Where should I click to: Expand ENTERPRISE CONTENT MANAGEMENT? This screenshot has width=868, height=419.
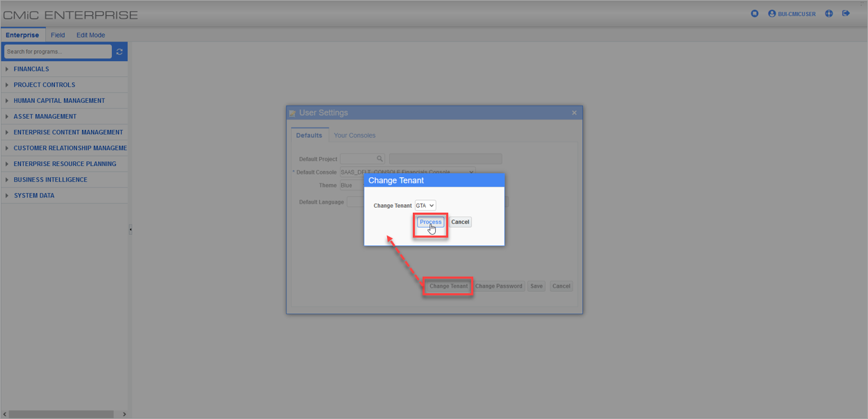pyautogui.click(x=7, y=132)
